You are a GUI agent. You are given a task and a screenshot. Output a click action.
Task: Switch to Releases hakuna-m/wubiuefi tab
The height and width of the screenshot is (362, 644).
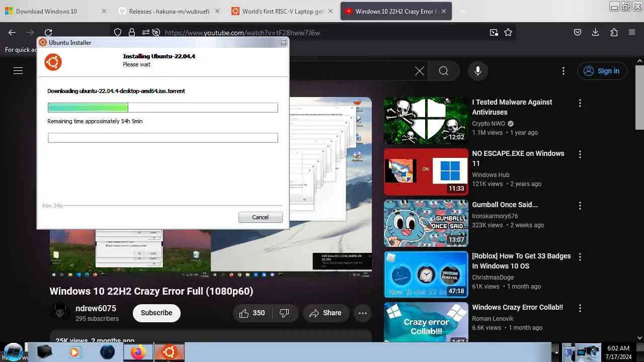[169, 11]
